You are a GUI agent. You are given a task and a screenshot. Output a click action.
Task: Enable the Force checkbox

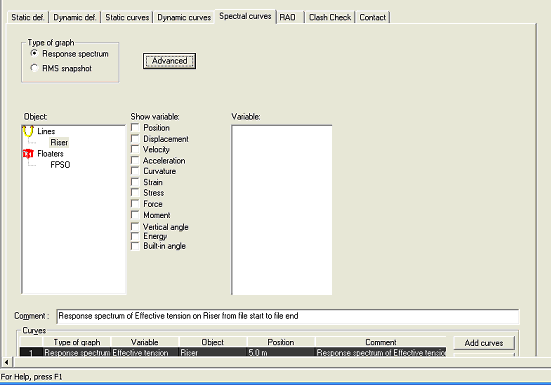click(x=135, y=204)
